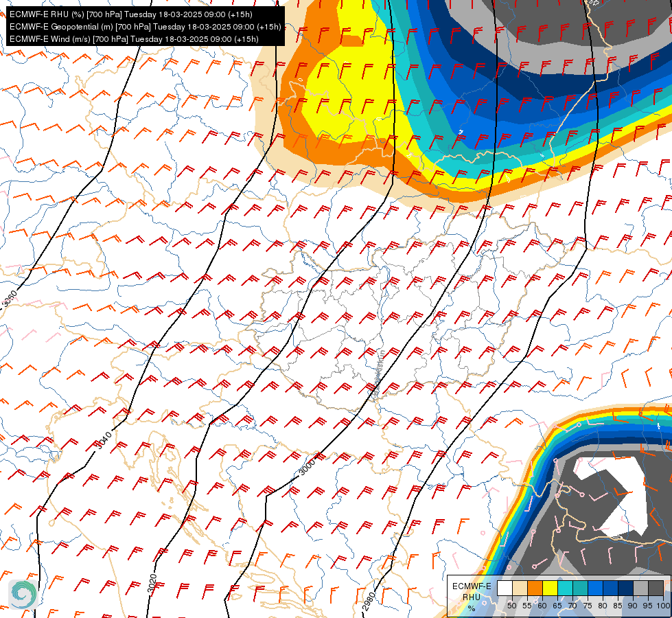The width and height of the screenshot is (672, 618).
Task: Click the 3020 geopotential contour label
Action: coord(152,584)
